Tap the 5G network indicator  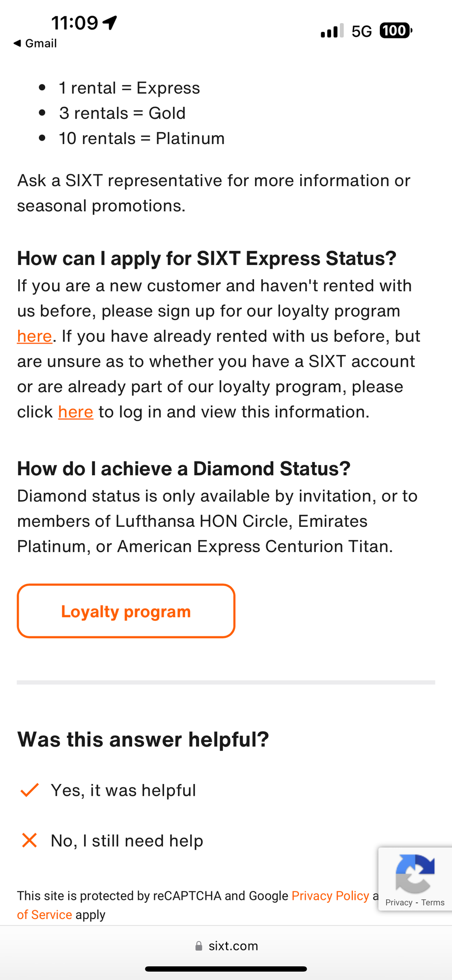coord(362,31)
